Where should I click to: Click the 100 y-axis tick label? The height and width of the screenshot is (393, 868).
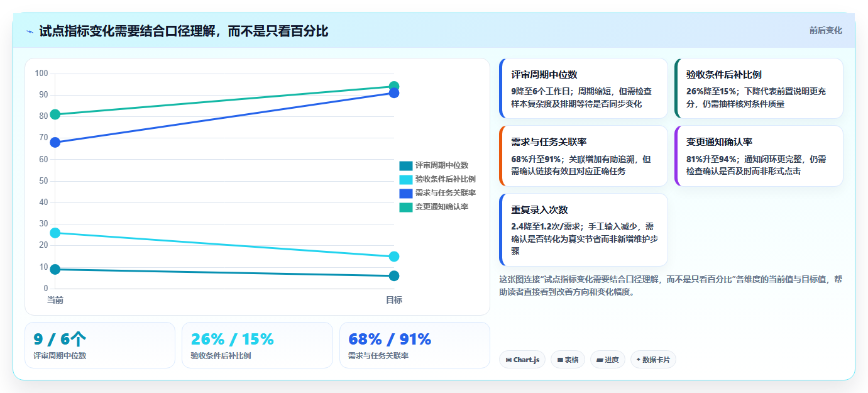[x=41, y=74]
